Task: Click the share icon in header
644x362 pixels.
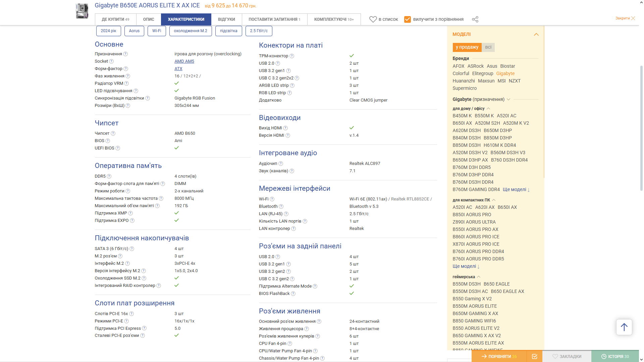Action: coord(475,19)
